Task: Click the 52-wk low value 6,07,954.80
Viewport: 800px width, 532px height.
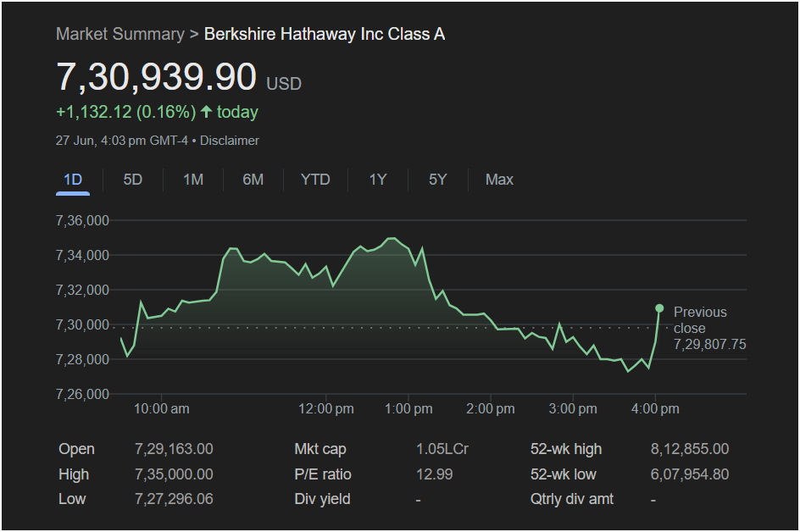Action: pos(690,474)
